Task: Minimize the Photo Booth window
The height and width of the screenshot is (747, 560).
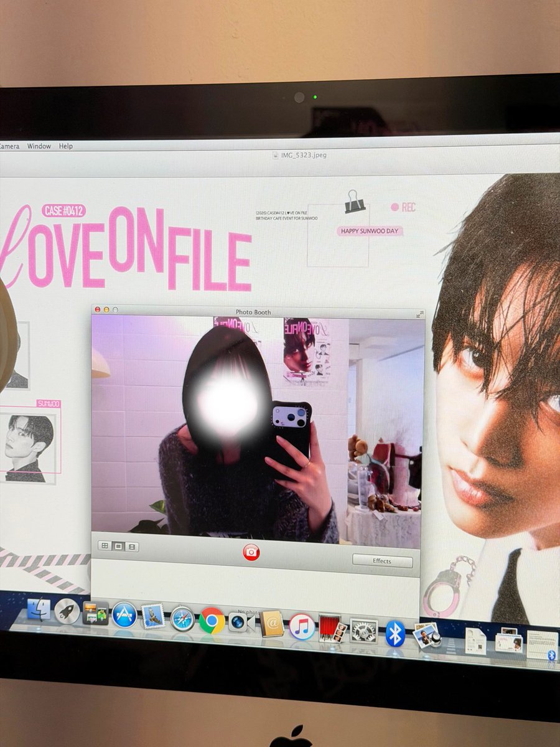Action: tap(106, 309)
